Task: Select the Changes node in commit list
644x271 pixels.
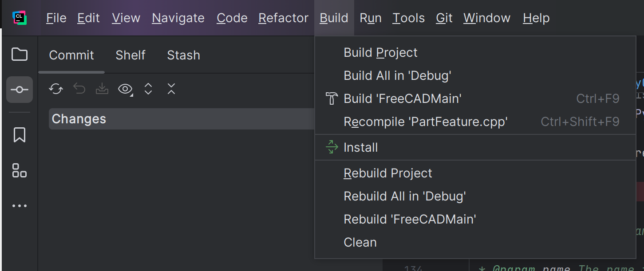Action: point(79,119)
